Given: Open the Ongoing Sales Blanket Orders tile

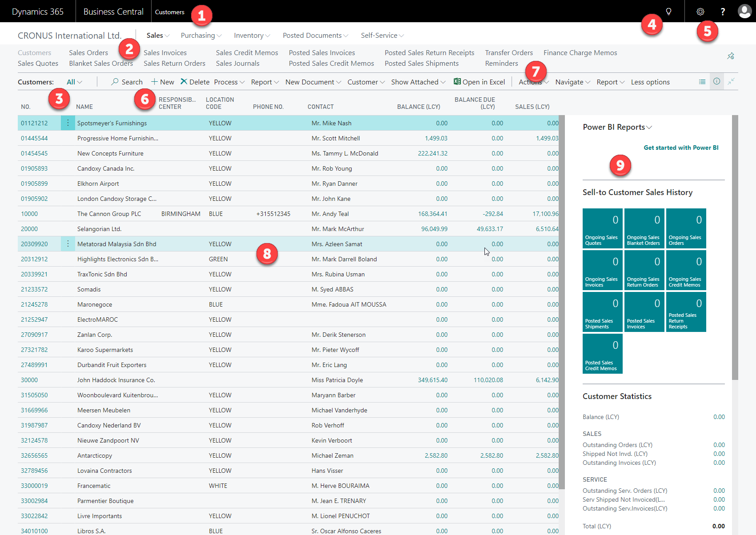Looking at the screenshot, I should coord(644,228).
